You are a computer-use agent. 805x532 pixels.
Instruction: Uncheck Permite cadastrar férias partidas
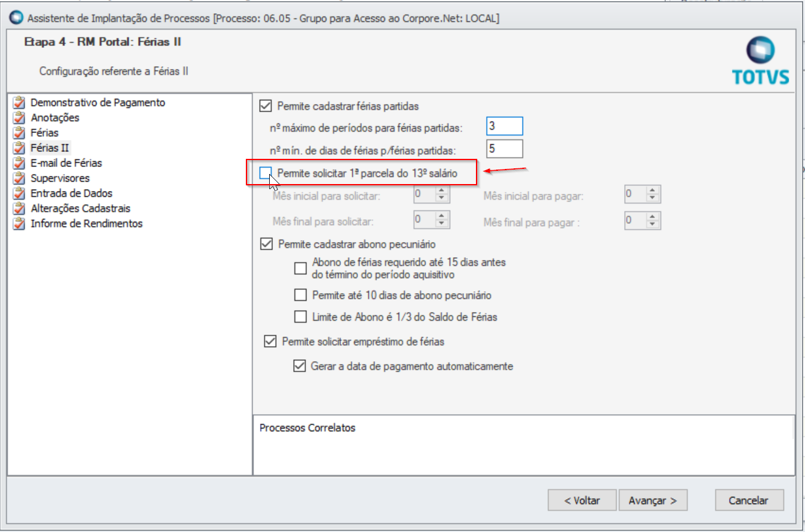[266, 106]
